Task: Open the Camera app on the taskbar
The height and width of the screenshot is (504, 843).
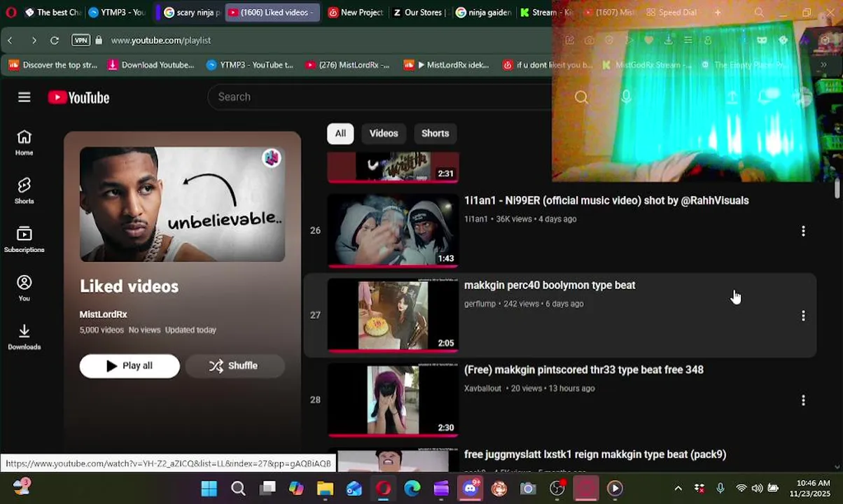Action: (528, 489)
